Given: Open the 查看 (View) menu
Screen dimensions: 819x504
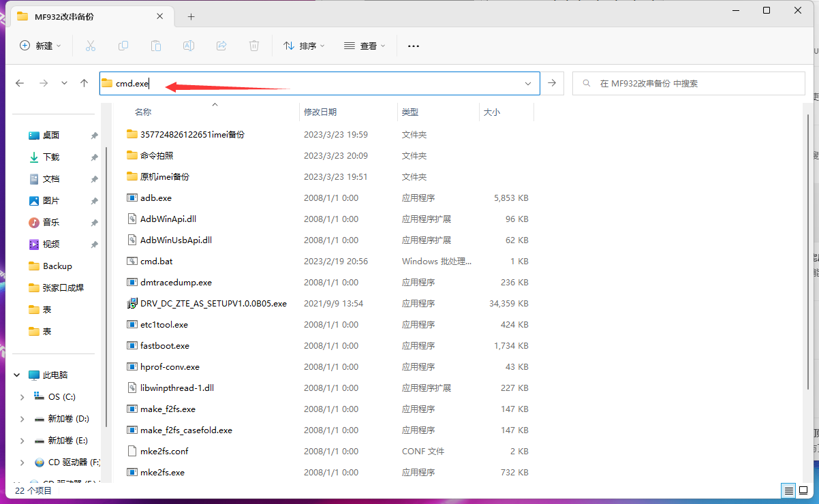Looking at the screenshot, I should (365, 46).
